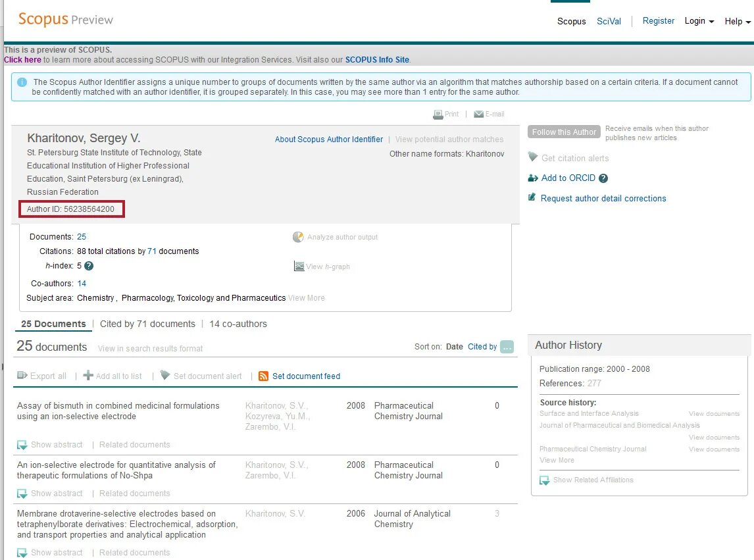Click the View h-graph chart icon
Screen dimensions: 754x560
pos(299,266)
